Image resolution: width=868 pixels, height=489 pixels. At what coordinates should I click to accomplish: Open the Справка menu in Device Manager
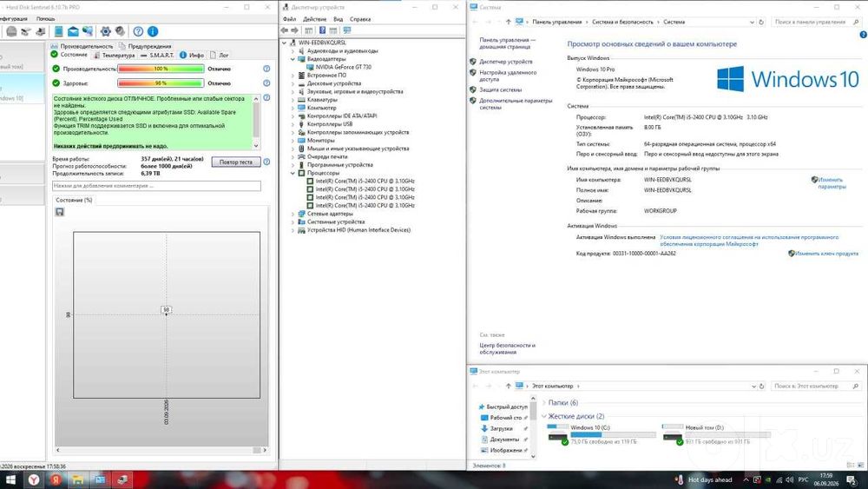pos(360,19)
